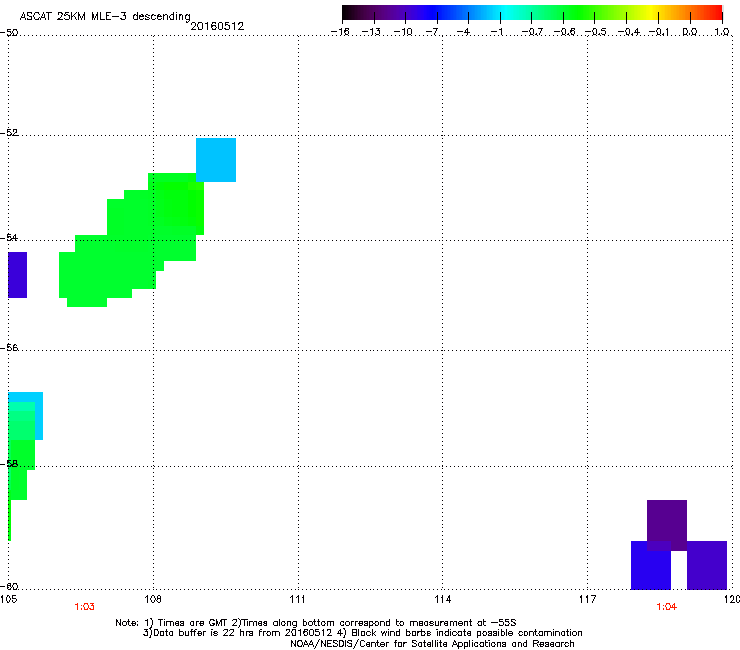Click latitude axis label -58

[9, 464]
